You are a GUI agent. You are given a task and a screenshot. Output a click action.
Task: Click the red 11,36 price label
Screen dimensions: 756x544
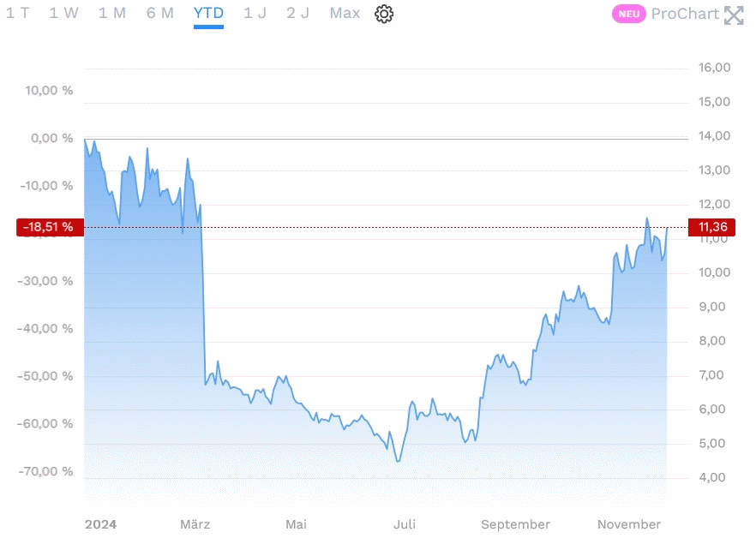click(713, 227)
